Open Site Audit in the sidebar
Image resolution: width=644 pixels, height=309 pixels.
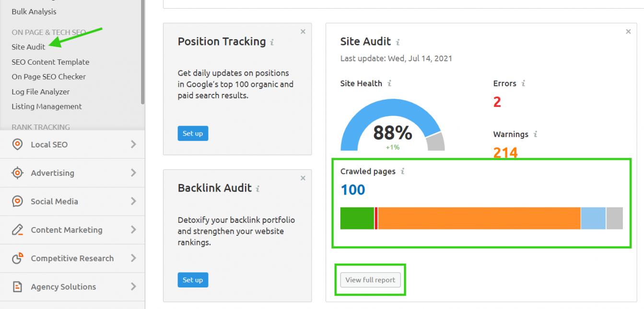28,47
